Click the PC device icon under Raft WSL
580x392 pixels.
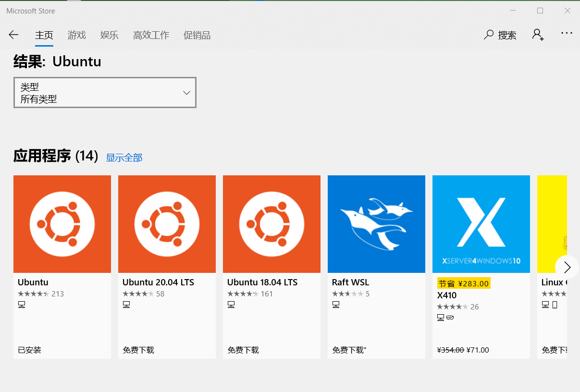point(336,305)
